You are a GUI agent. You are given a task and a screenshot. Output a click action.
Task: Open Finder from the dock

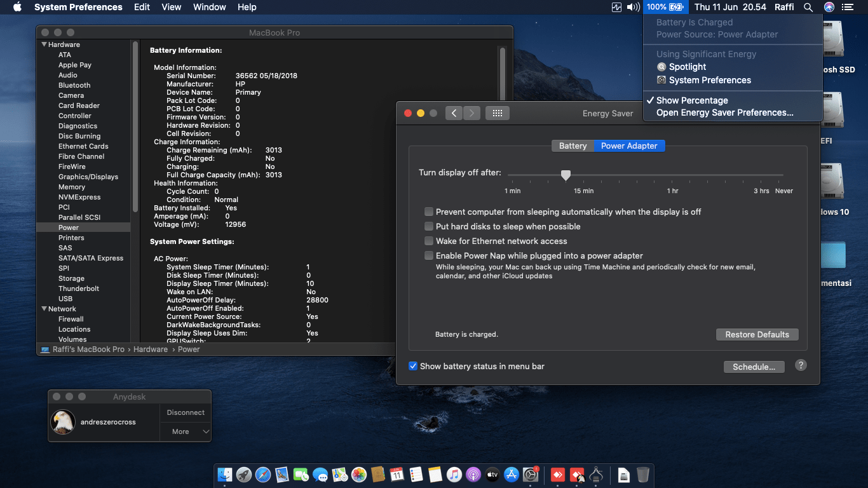(225, 475)
